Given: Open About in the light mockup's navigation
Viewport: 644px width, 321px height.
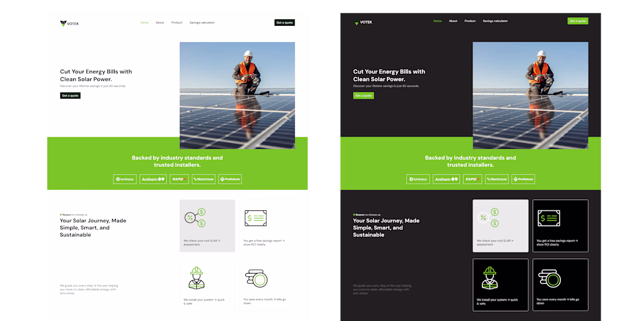Looking at the screenshot, I should (x=160, y=23).
